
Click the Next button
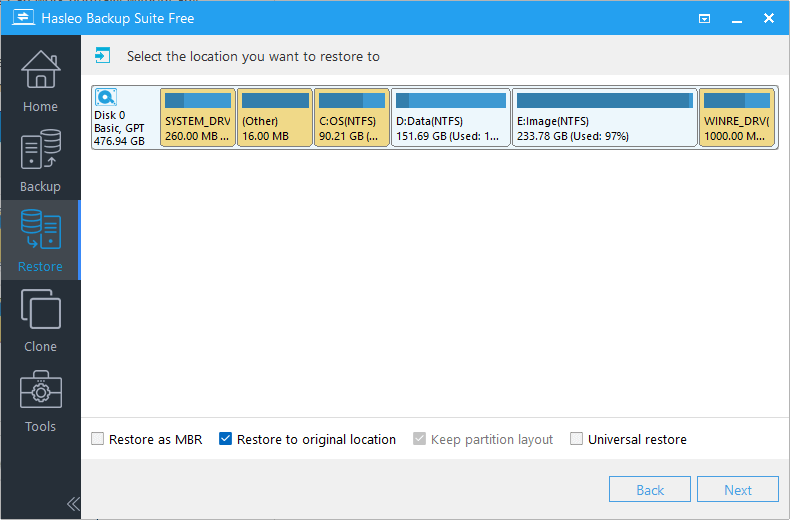tap(738, 489)
